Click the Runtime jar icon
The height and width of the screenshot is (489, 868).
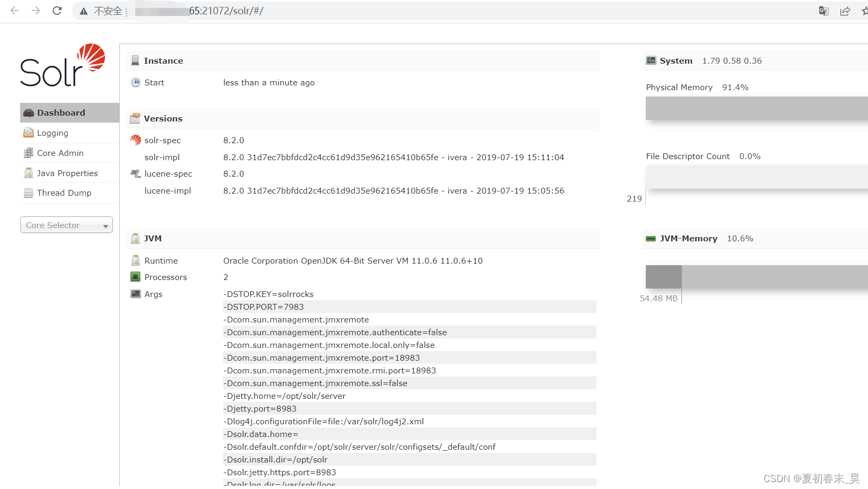[136, 260]
